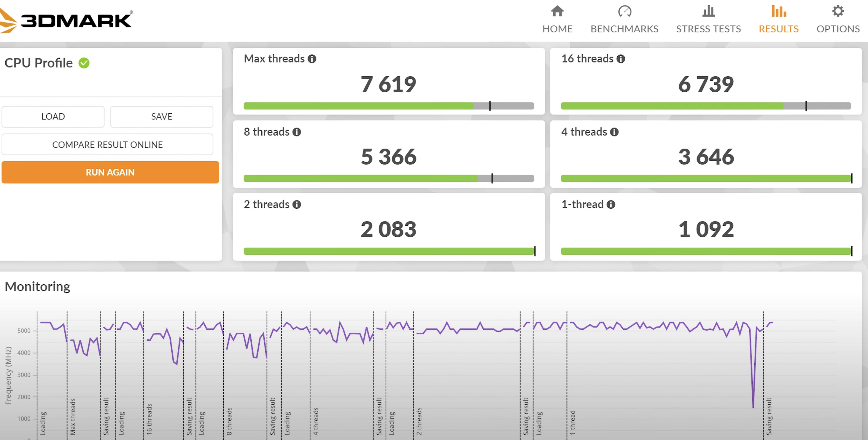
Task: Click the '2 threads' chart marker label
Action: (419, 421)
